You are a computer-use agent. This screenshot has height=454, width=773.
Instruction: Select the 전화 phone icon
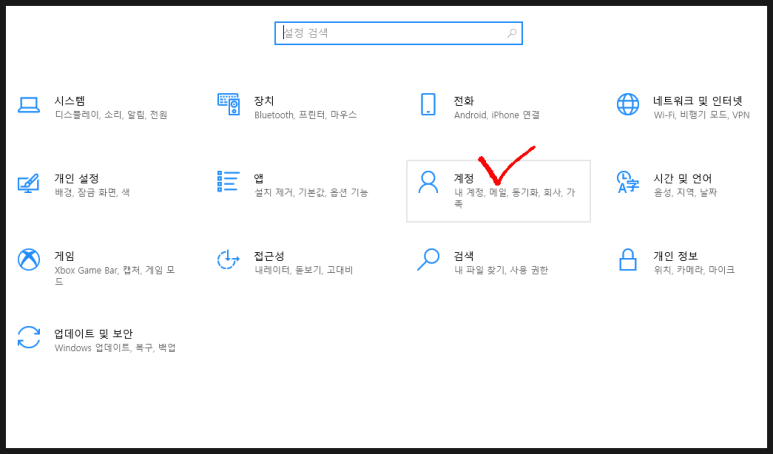pos(428,104)
